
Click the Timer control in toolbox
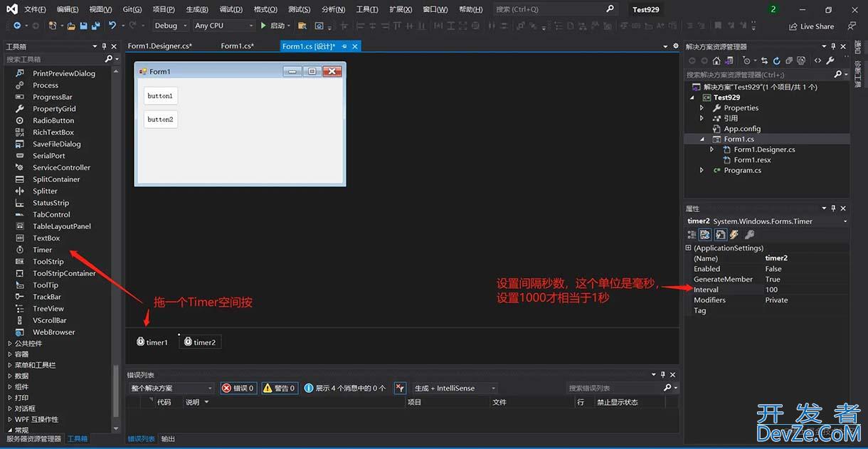click(43, 250)
